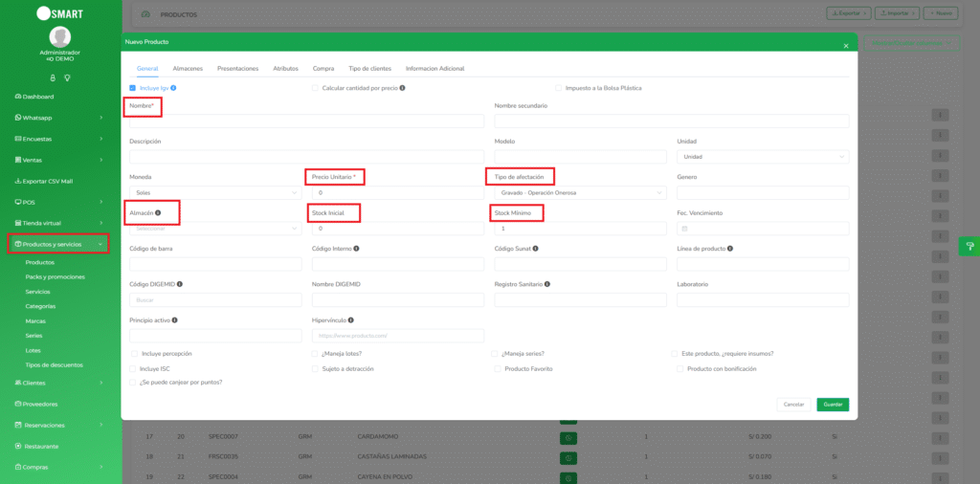Open Categorías in the sidebar submenu
Viewport: 980px width, 484px height.
tap(40, 306)
